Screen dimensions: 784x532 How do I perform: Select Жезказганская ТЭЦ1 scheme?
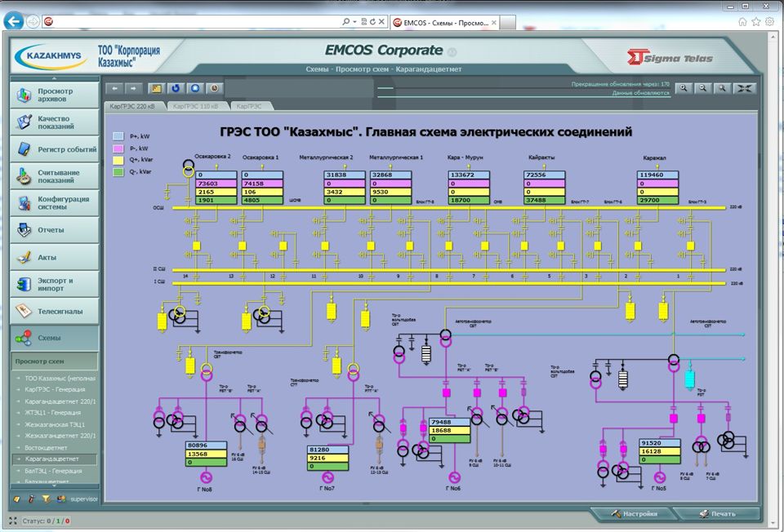(x=55, y=424)
